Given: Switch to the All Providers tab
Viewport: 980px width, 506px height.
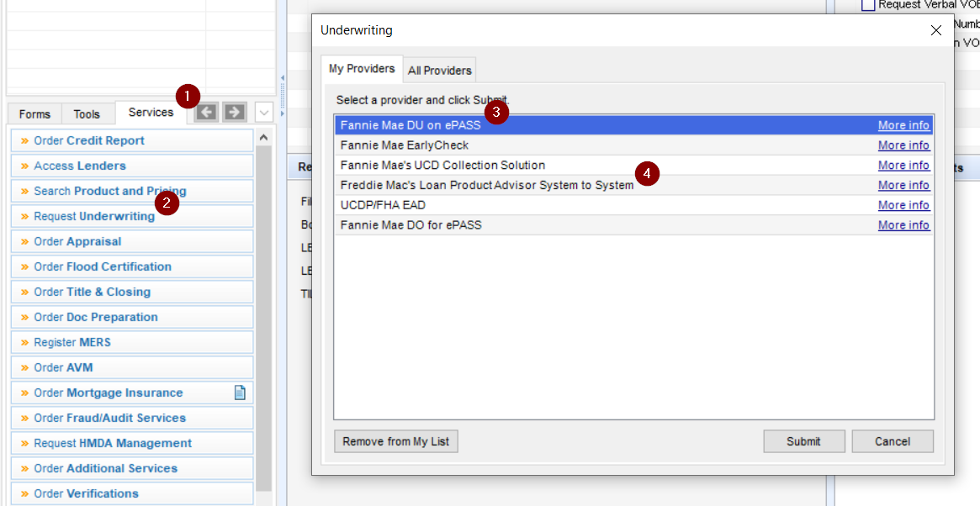Looking at the screenshot, I should pos(439,71).
